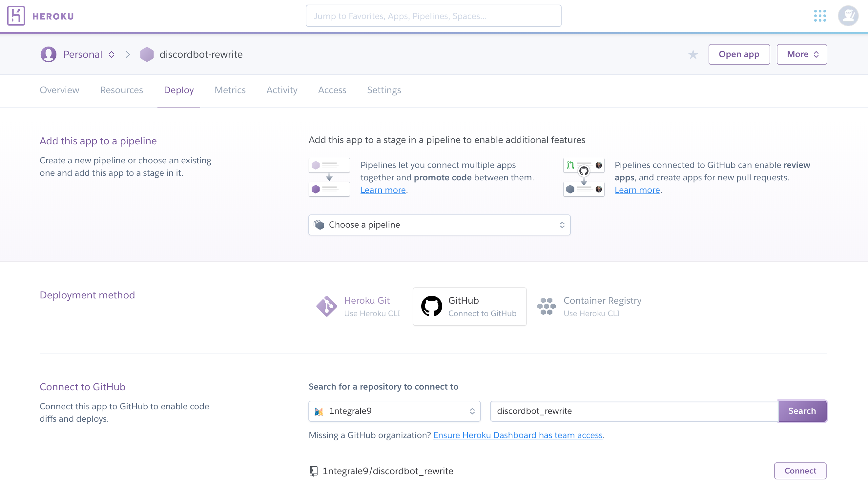The height and width of the screenshot is (484, 868).
Task: Click the HEROKU wordmark
Action: point(53,16)
